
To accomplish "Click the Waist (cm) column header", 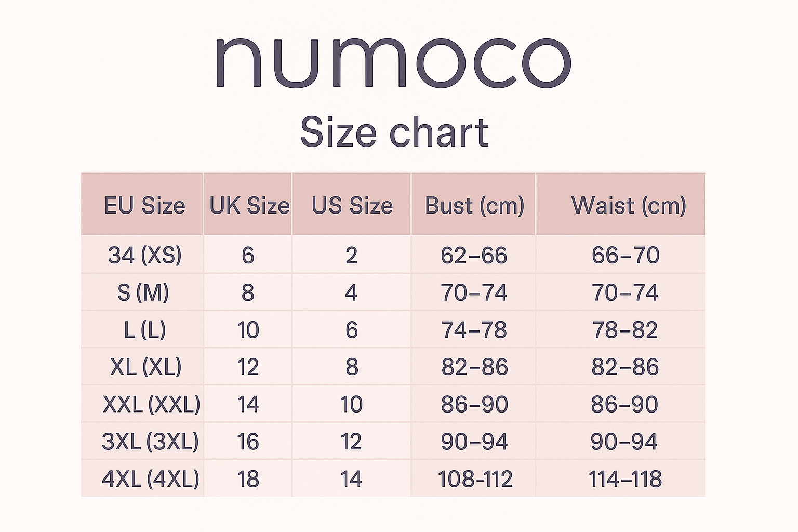I will click(x=628, y=205).
